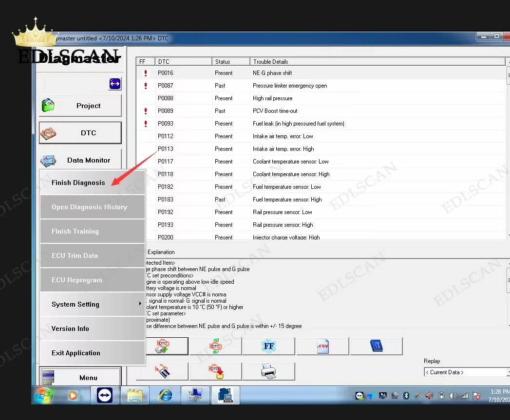Open the Windows Start orb

click(44, 395)
